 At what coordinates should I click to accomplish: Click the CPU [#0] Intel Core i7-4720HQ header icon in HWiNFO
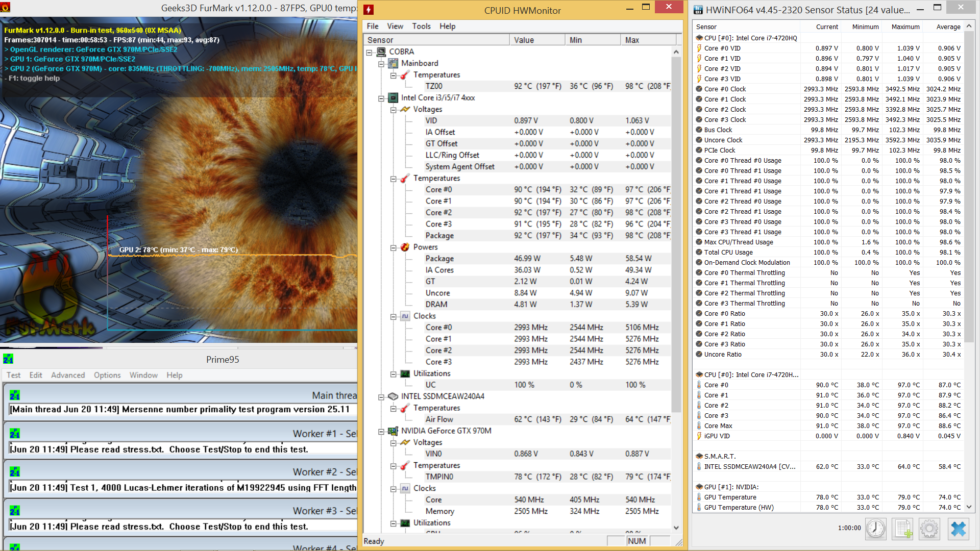(699, 38)
